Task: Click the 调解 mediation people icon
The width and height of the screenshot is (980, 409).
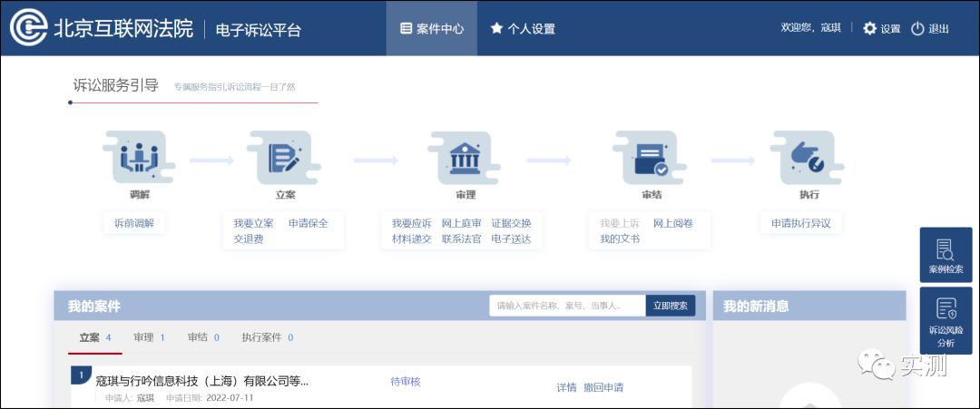Action: click(x=139, y=158)
